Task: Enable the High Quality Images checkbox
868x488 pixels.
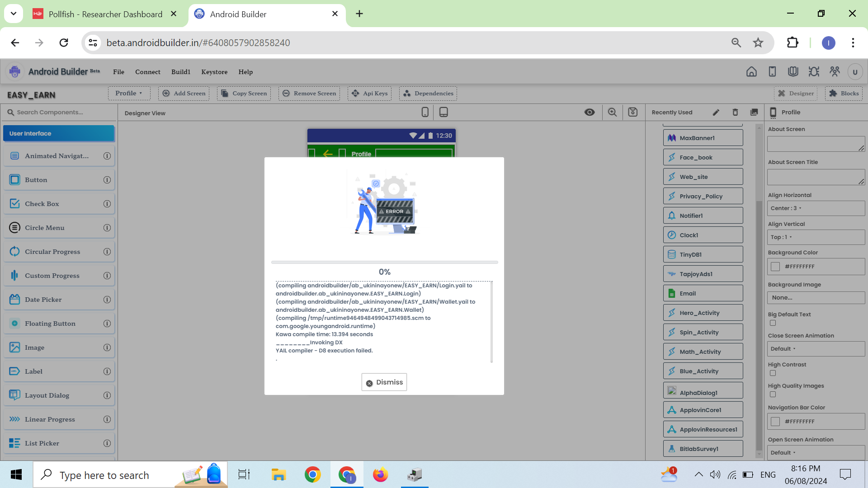Action: pos(773,394)
